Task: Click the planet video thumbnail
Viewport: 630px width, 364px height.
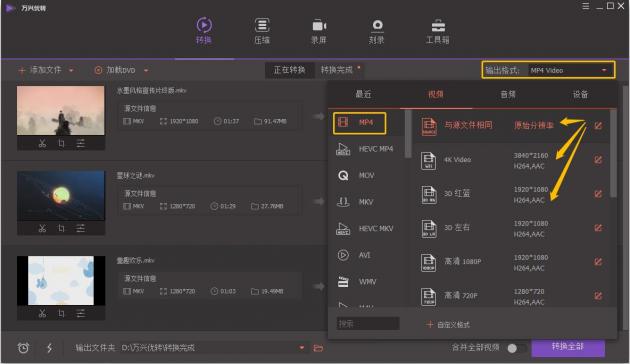Action: coord(61,196)
